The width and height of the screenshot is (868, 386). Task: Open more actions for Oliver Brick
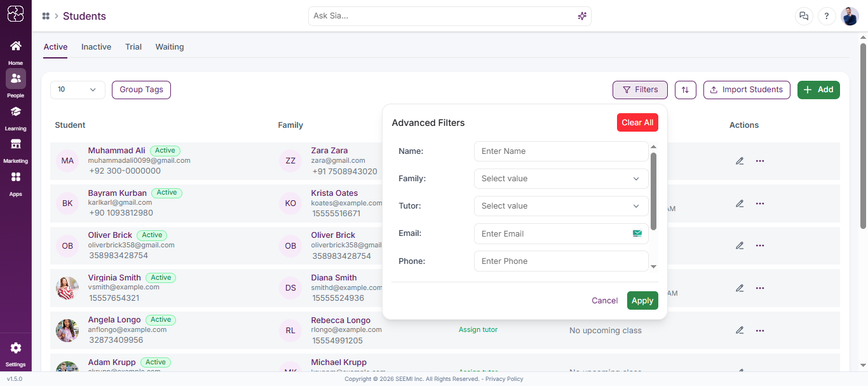pyautogui.click(x=760, y=245)
